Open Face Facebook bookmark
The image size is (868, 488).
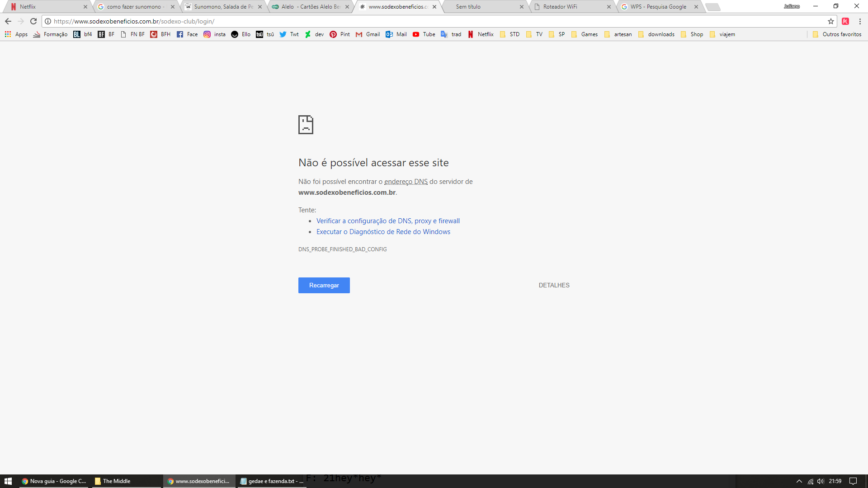[x=187, y=34]
